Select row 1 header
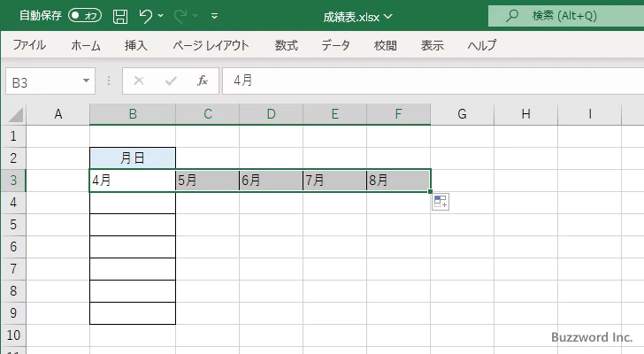 click(13, 136)
